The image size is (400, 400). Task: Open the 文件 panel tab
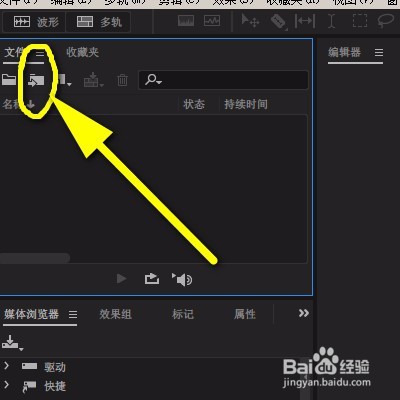click(13, 52)
